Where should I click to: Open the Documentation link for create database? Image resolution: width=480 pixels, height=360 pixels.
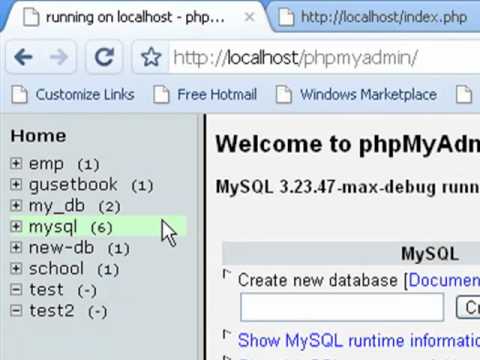point(444,280)
